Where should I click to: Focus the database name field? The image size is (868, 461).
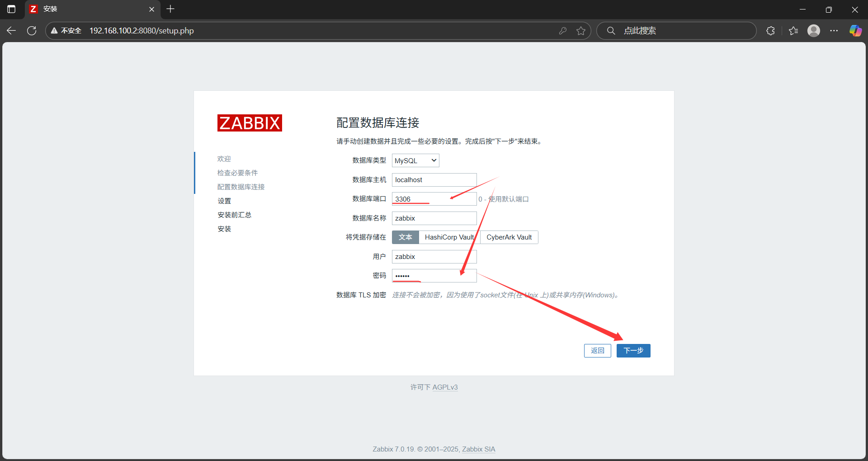click(x=434, y=218)
